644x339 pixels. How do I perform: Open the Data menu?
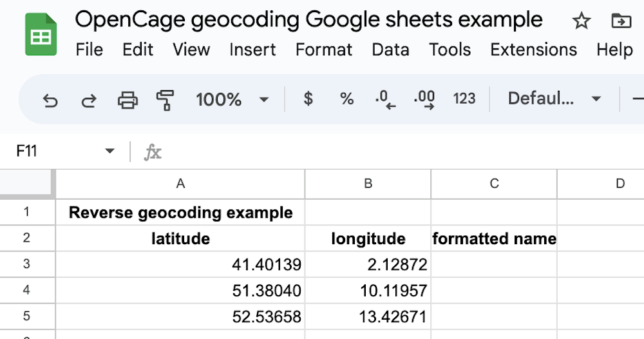391,50
